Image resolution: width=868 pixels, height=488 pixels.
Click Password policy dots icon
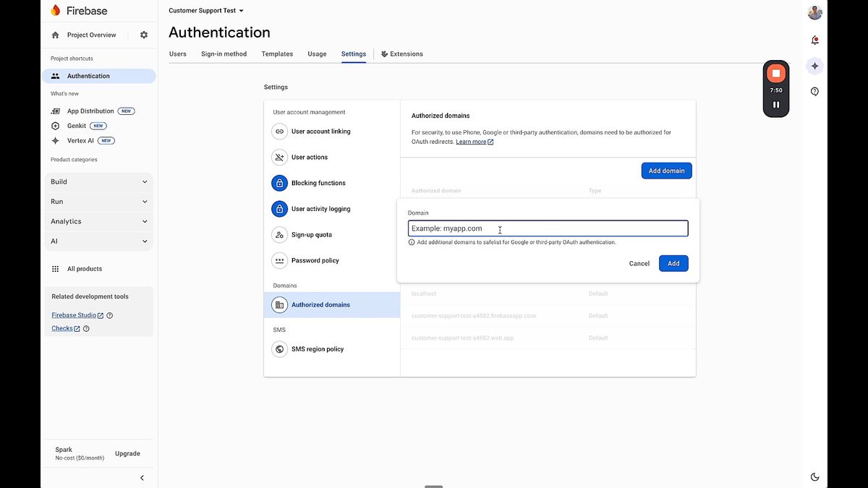coord(279,260)
